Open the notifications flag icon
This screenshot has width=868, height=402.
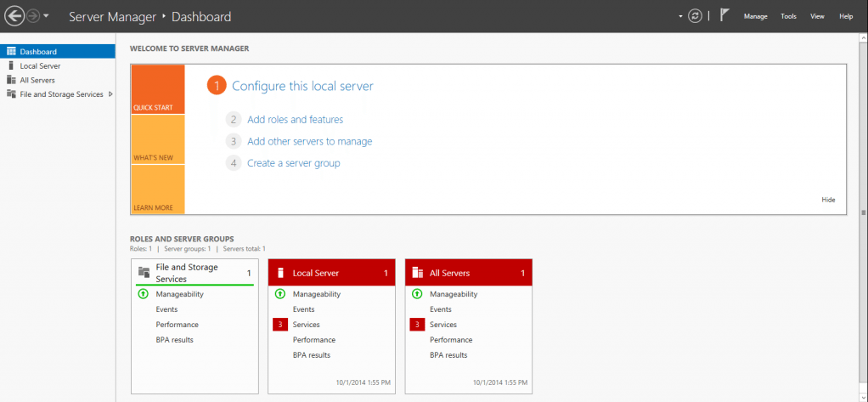pos(724,16)
